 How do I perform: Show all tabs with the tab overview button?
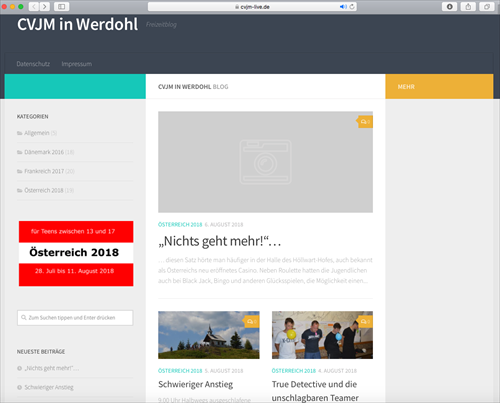coord(487,6)
